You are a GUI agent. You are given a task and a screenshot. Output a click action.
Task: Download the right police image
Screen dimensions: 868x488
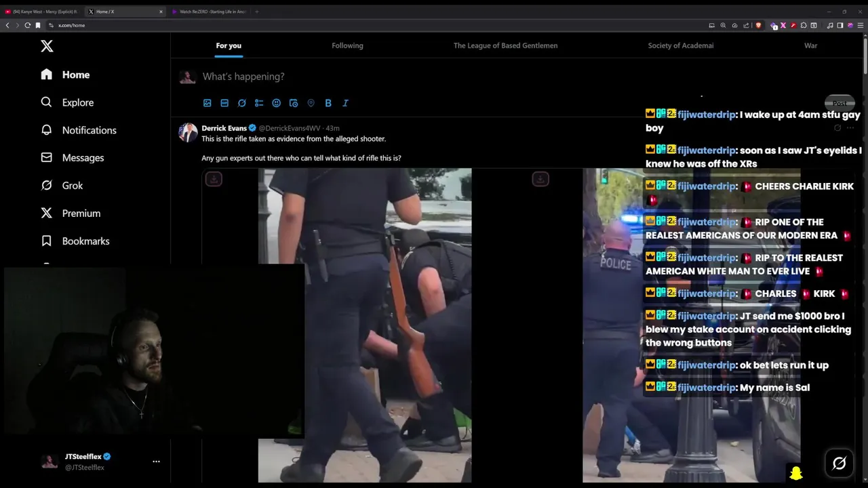(540, 179)
